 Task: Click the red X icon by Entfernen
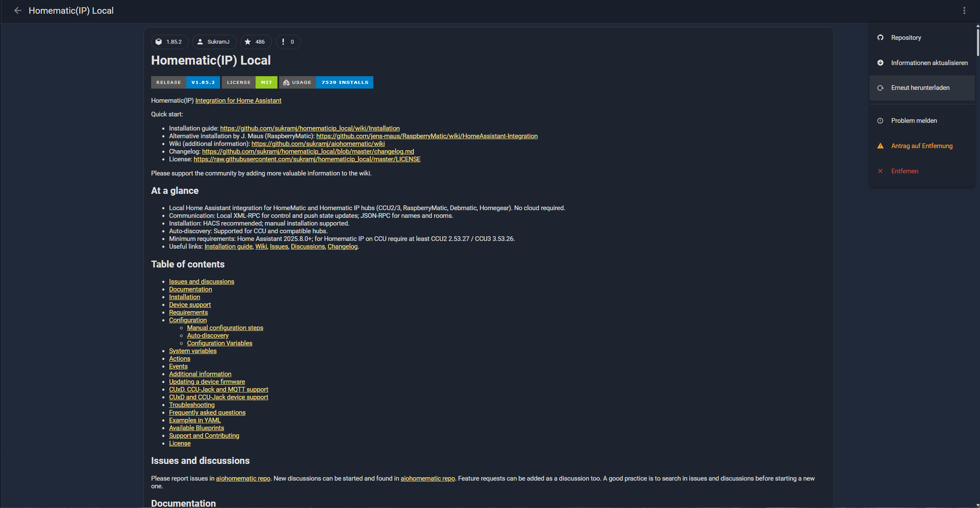pyautogui.click(x=880, y=171)
